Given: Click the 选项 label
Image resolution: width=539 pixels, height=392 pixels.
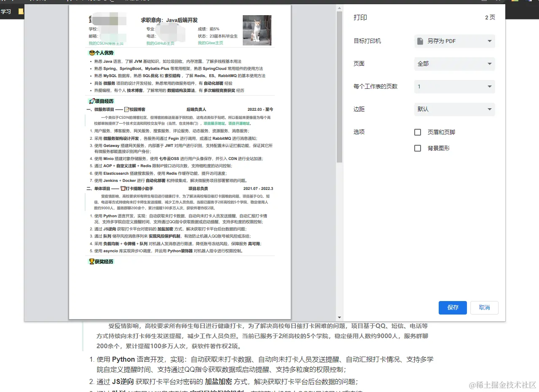Looking at the screenshot, I should tap(359, 132).
